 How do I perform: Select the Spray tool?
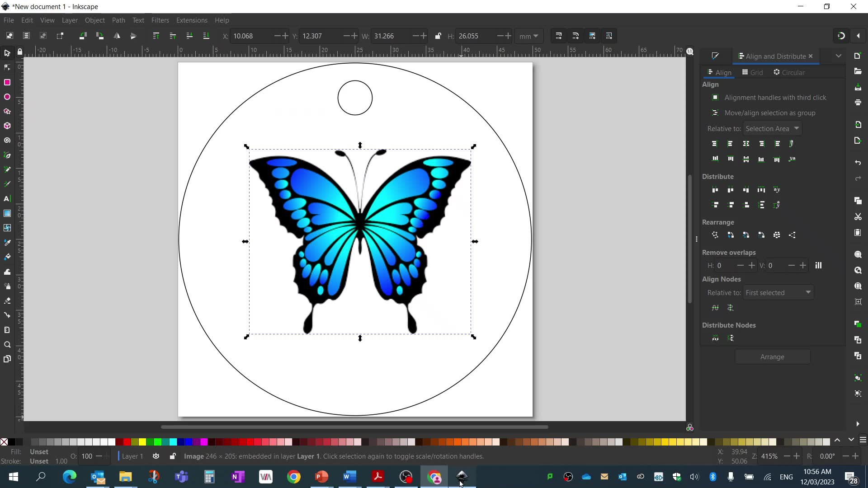pos(7,286)
